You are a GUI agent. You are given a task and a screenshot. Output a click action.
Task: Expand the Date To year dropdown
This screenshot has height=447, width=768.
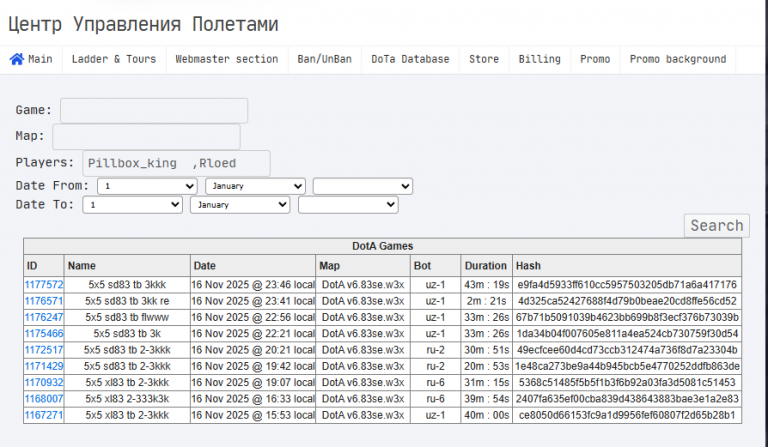348,205
